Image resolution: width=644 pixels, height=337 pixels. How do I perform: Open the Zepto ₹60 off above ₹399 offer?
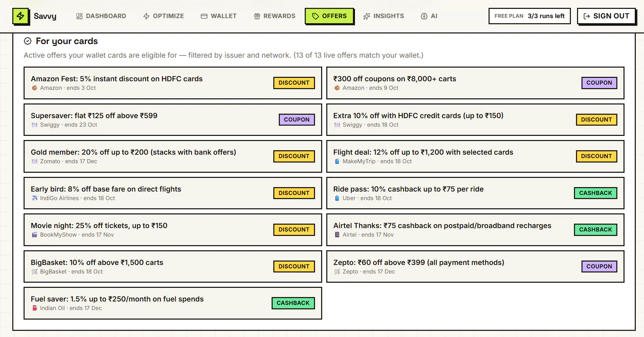475,267
